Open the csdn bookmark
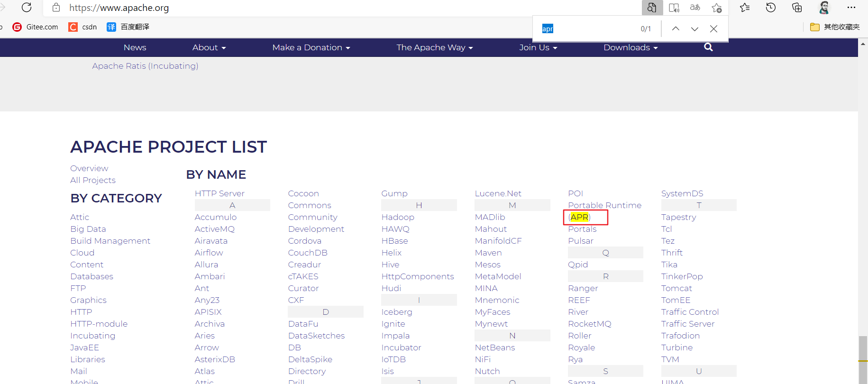The width and height of the screenshot is (868, 384). 82,27
